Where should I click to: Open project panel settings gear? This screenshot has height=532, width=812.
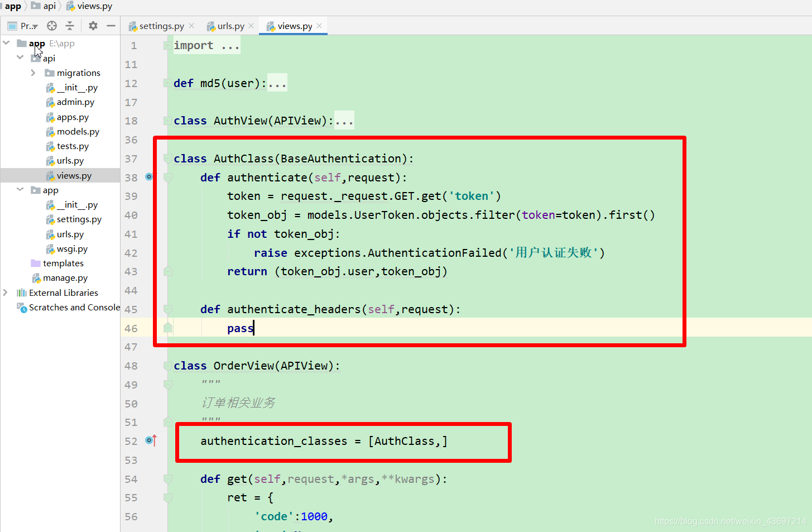click(93, 26)
